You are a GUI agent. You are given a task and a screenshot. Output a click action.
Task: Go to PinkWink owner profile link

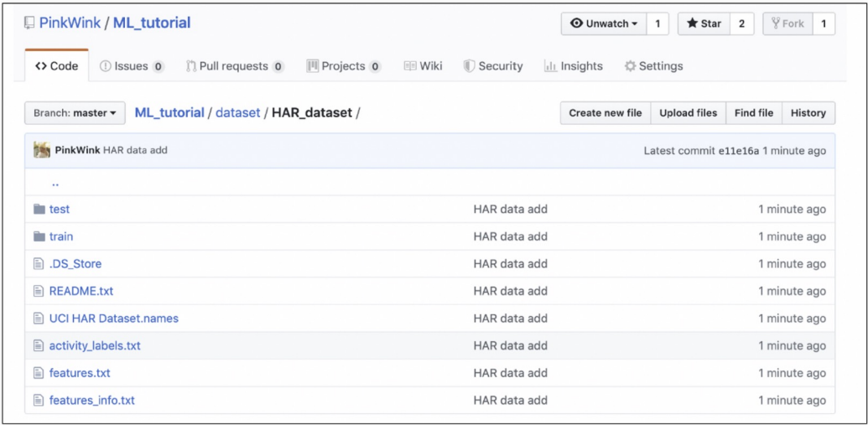[x=70, y=23]
